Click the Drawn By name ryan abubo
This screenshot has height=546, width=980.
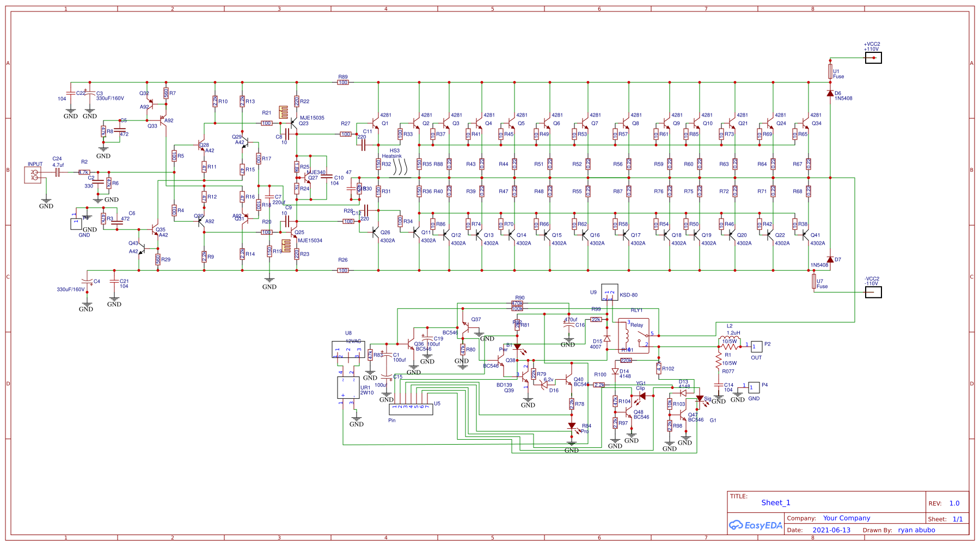coord(916,529)
